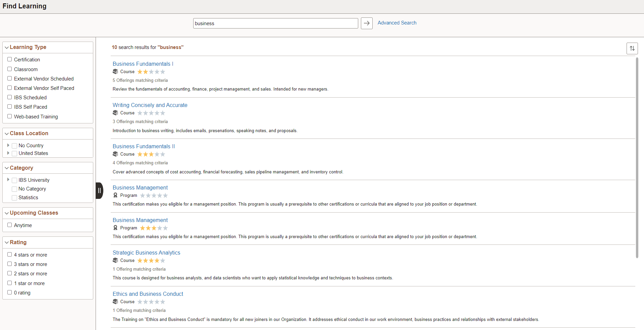This screenshot has width=644, height=330.
Task: Click the Find Learning page title
Action: pyautogui.click(x=24, y=6)
